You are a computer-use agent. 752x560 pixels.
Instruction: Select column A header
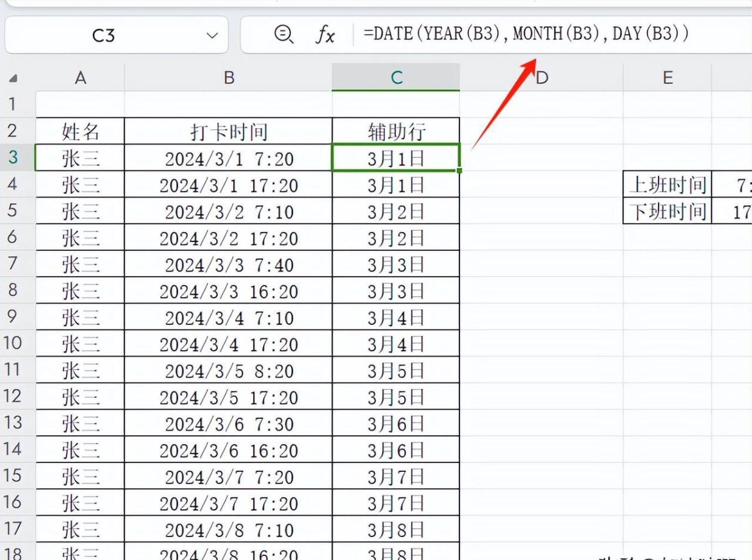80,78
